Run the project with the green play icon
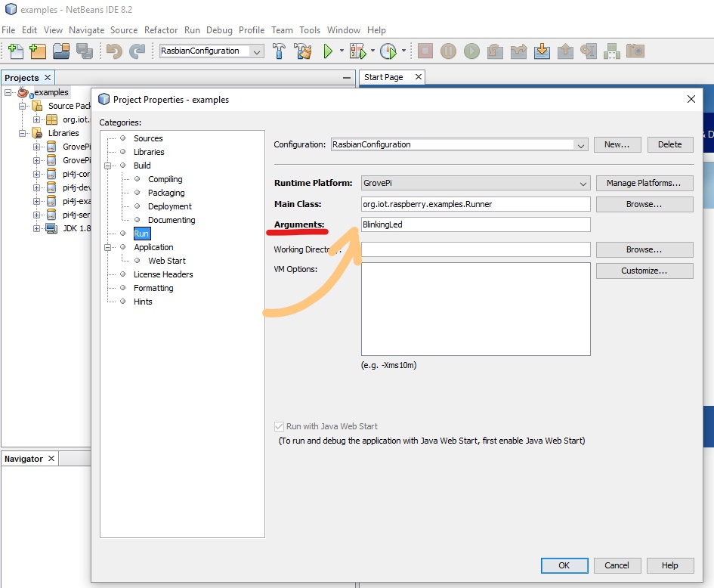The height and width of the screenshot is (588, 714). (x=328, y=51)
